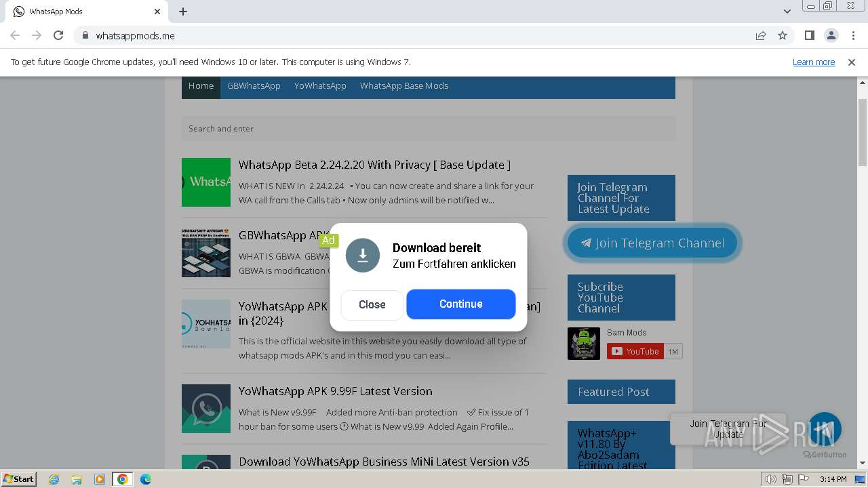
Task: Go back with the browser back arrow
Action: (x=15, y=36)
